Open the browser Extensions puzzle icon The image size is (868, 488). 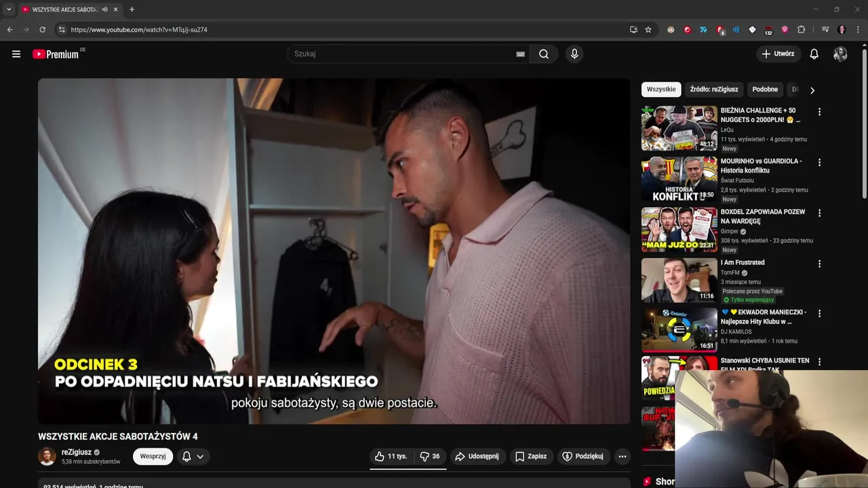pyautogui.click(x=802, y=30)
